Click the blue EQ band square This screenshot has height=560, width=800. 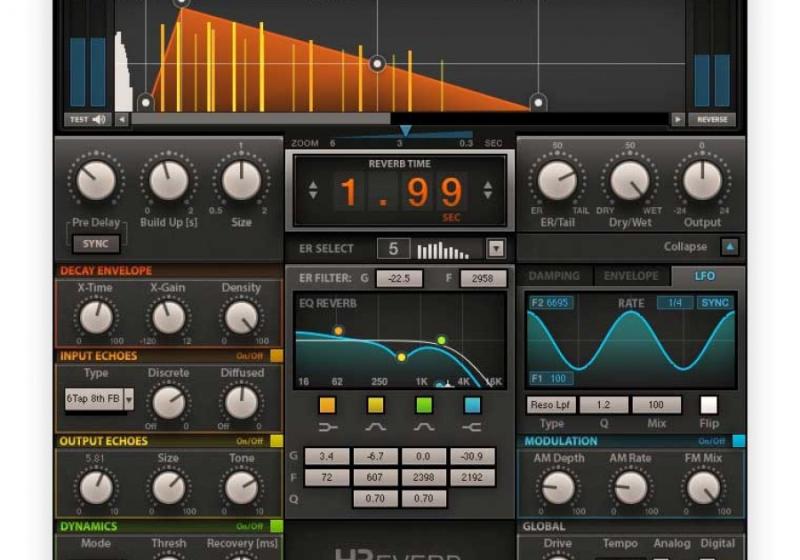[472, 405]
